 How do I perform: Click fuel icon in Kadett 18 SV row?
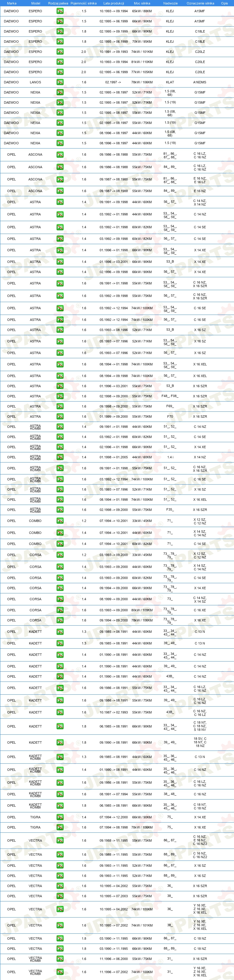60,742
